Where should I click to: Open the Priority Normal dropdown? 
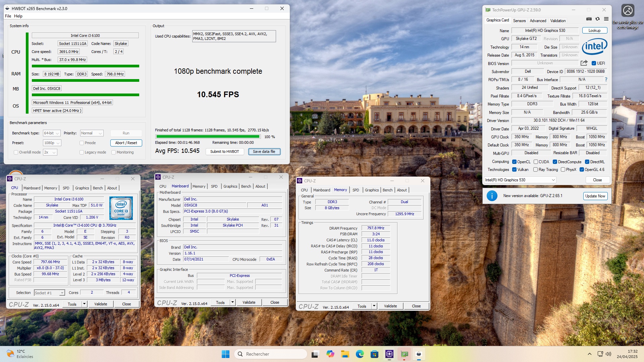pos(92,133)
